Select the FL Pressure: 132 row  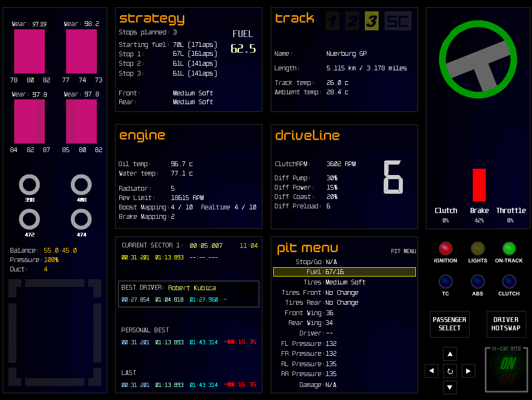309,344
